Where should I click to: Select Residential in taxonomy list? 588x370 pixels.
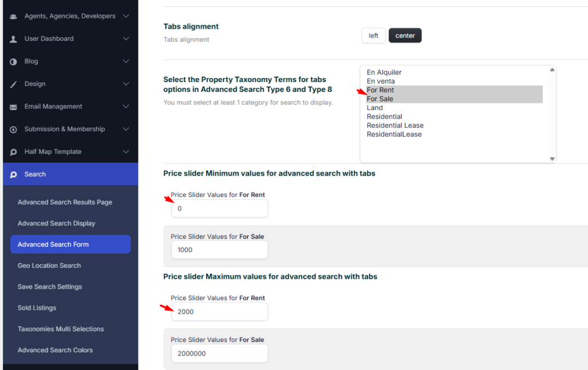pyautogui.click(x=454, y=116)
